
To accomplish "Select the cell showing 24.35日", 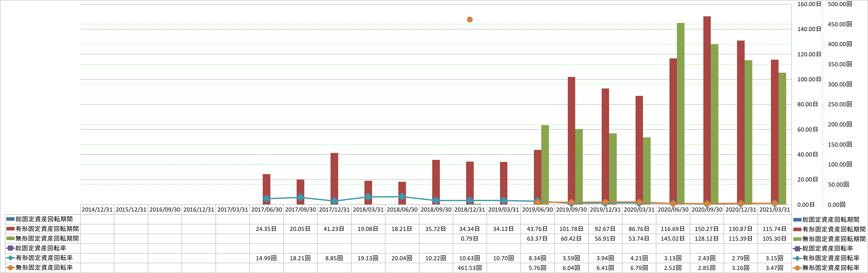I will pos(266,229).
